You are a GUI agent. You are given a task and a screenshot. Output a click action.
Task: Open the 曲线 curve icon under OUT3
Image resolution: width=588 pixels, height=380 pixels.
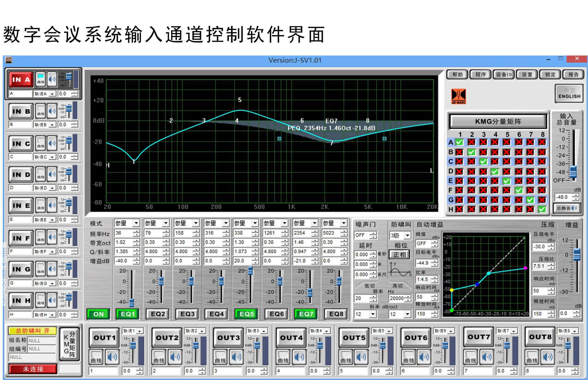click(x=220, y=357)
